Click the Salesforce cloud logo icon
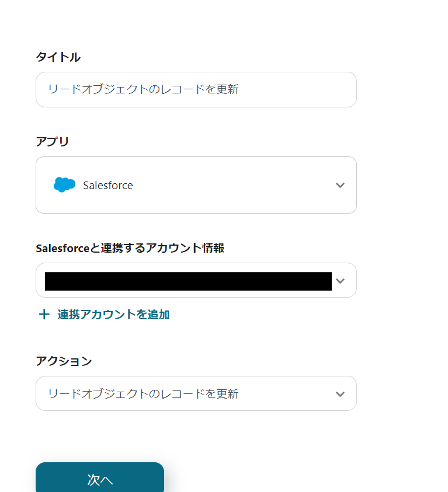 pyautogui.click(x=64, y=185)
